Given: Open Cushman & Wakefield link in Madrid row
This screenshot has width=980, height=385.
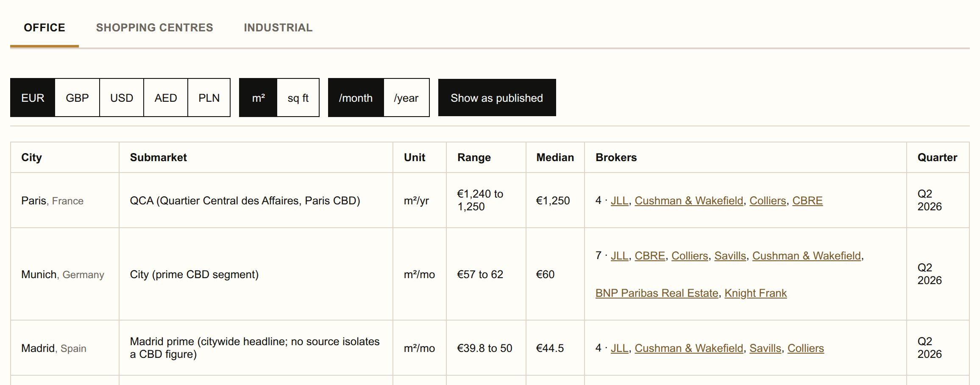Looking at the screenshot, I should (689, 348).
